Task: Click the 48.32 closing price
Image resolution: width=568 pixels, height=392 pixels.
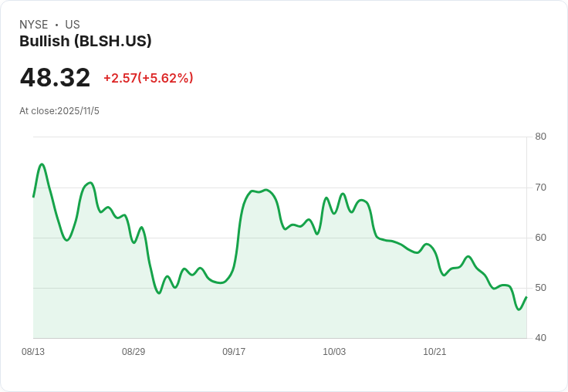Action: click(55, 78)
